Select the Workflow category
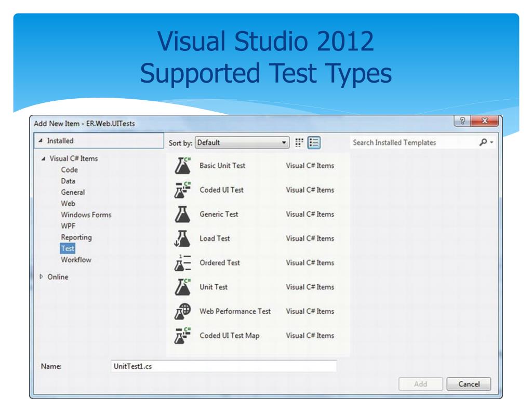The height and width of the screenshot is (399, 532). (76, 260)
